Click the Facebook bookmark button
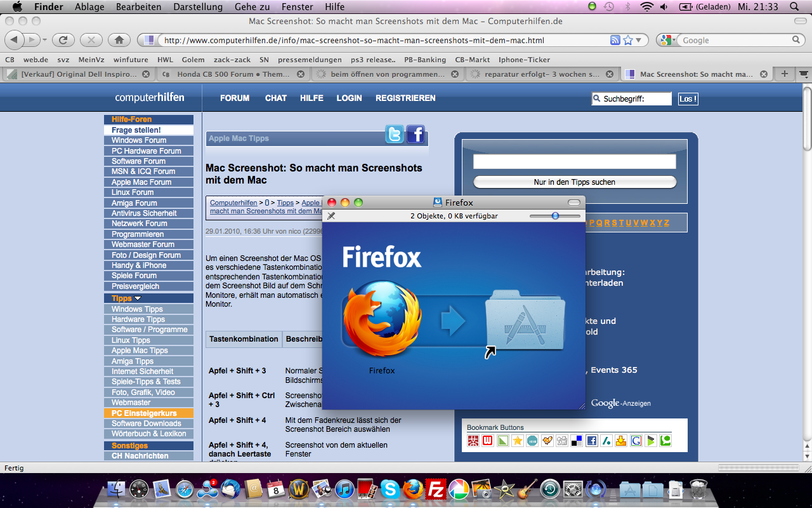The width and height of the screenshot is (812, 508). click(x=591, y=441)
